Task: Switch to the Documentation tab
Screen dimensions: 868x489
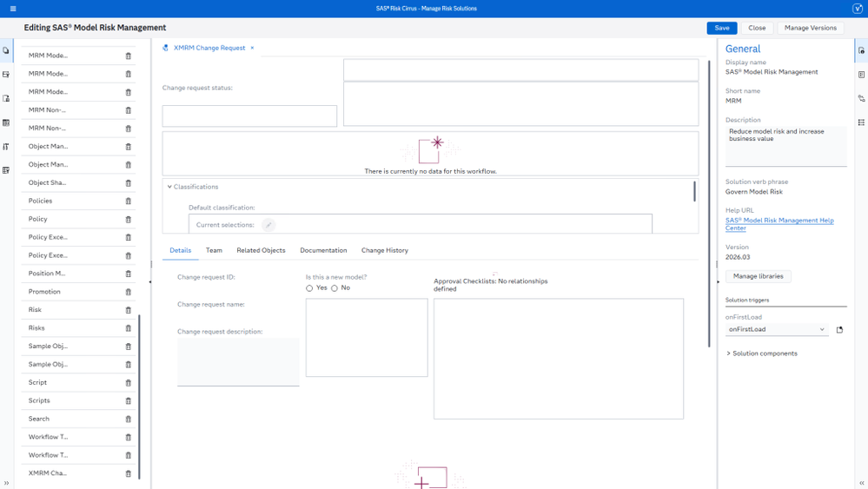Action: 323,251
